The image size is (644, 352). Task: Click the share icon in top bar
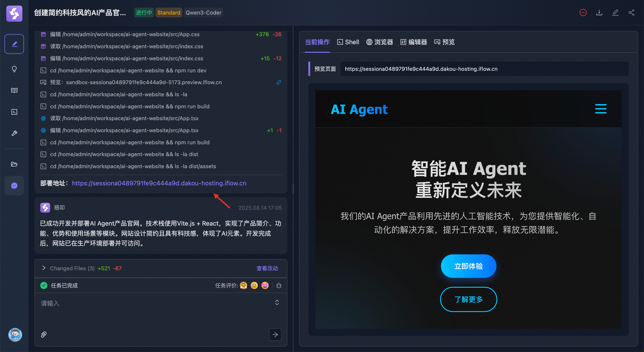[x=631, y=13]
